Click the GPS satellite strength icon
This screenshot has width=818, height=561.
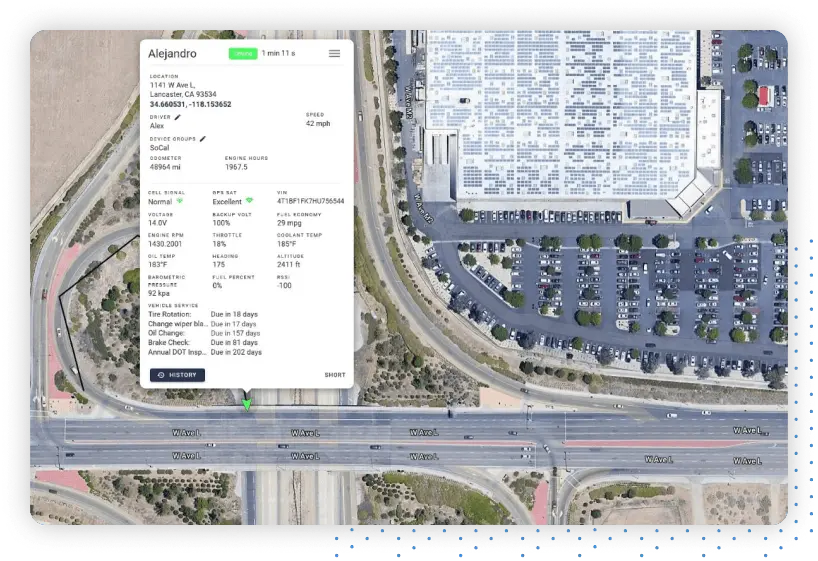point(249,201)
